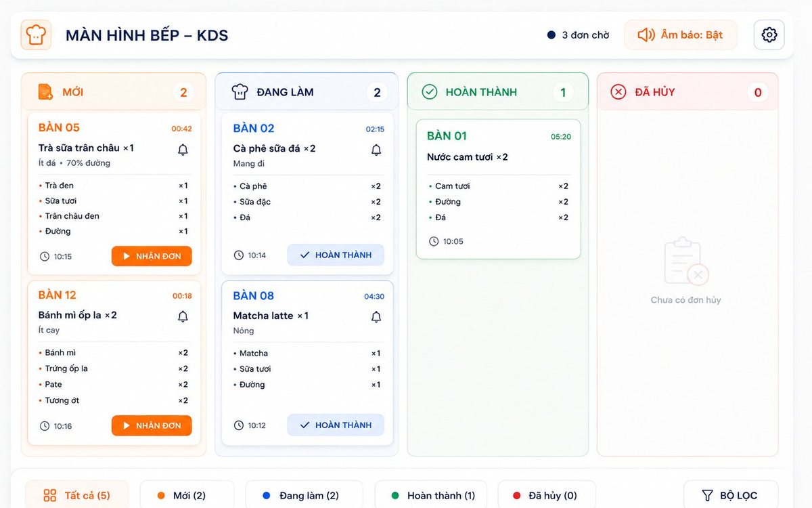Click the BÀN 05 card title
Viewport: 812px width, 508px height.
59,127
